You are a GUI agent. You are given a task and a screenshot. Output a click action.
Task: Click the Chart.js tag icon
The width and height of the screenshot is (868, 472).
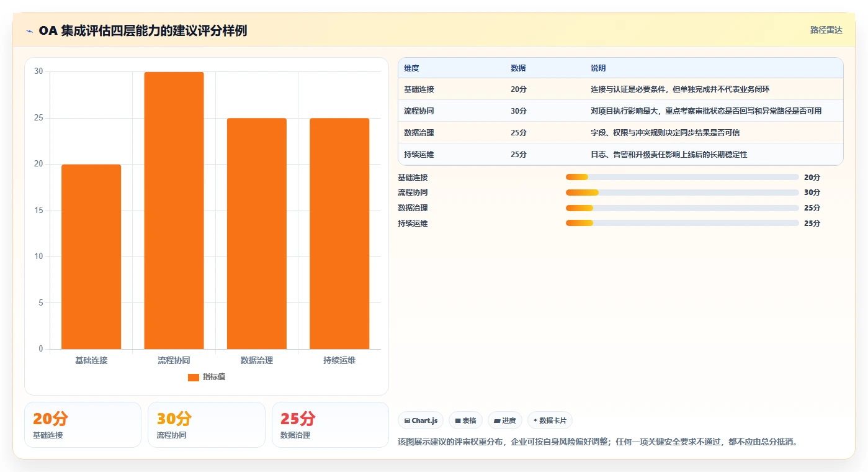[x=407, y=420]
